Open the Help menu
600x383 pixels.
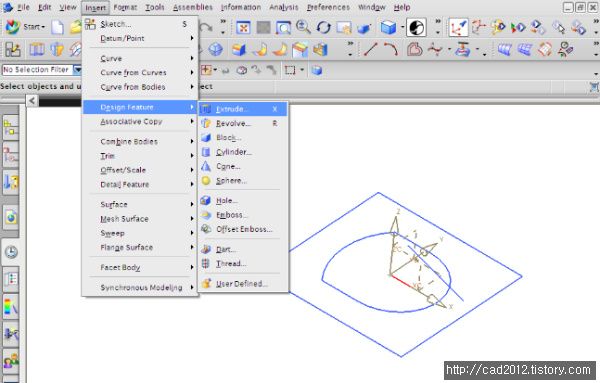click(402, 7)
